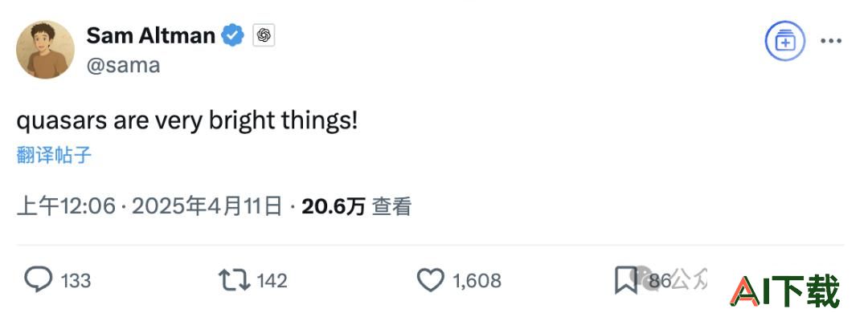View the 20.6万 查看 view count
This screenshot has height=313, width=868.
[x=357, y=207]
